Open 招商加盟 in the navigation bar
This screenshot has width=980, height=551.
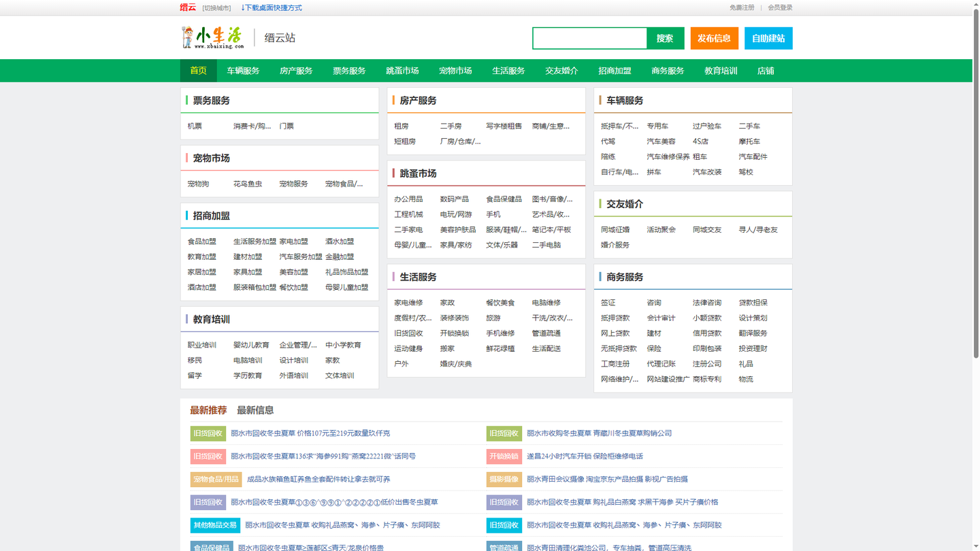(x=615, y=71)
